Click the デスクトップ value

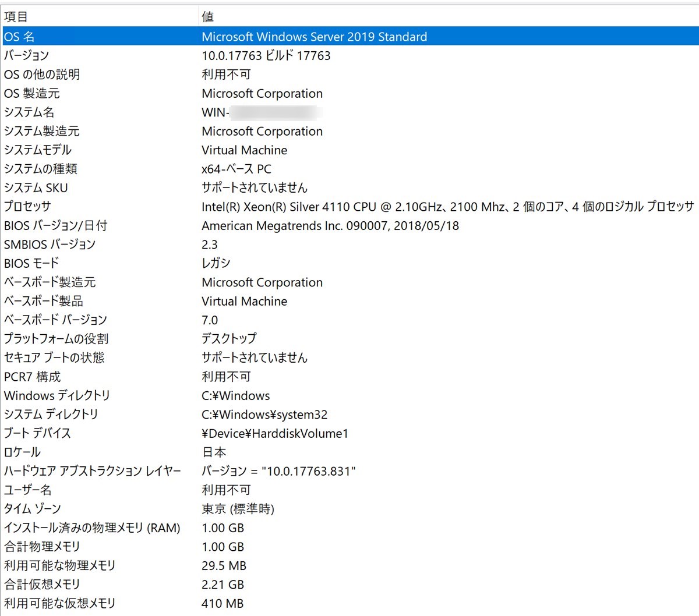pyautogui.click(x=229, y=339)
